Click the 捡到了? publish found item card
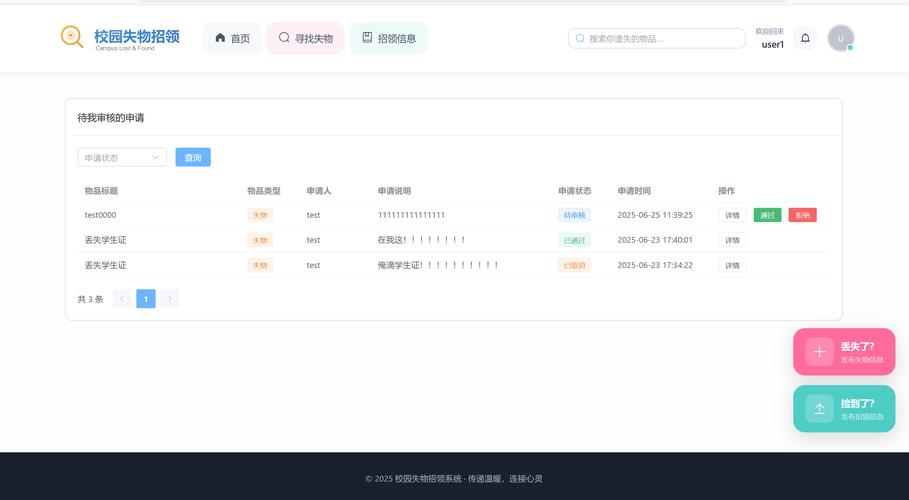The width and height of the screenshot is (909, 500). (x=844, y=408)
